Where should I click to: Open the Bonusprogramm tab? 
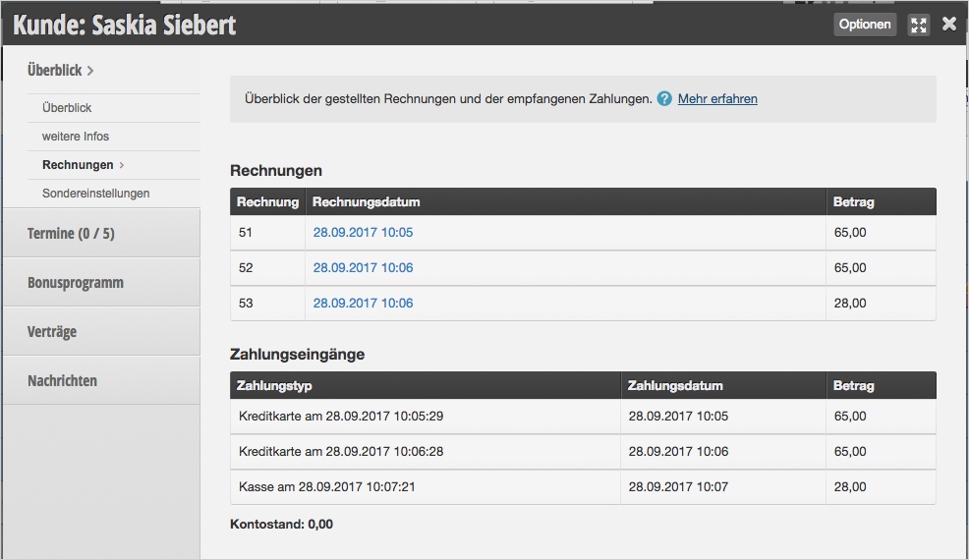(76, 283)
